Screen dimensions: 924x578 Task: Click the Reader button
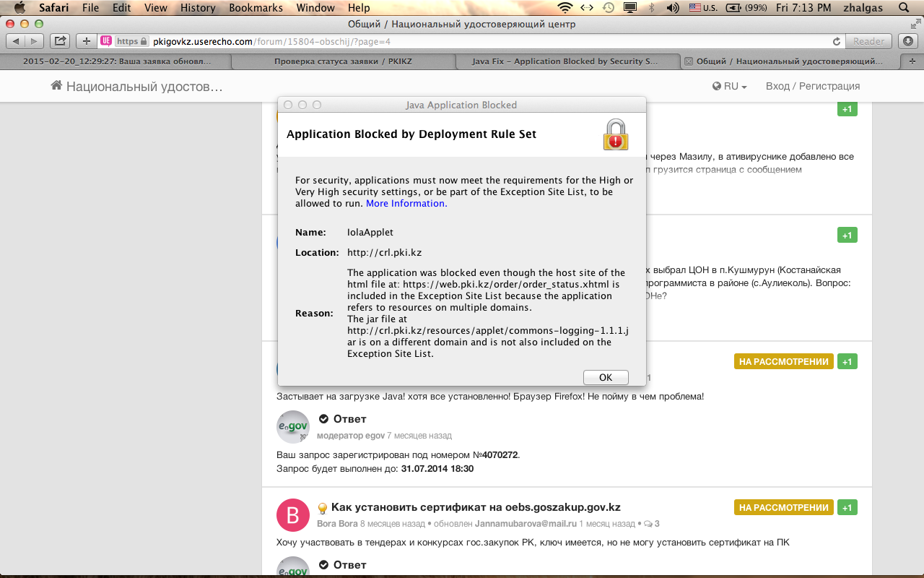coord(868,41)
